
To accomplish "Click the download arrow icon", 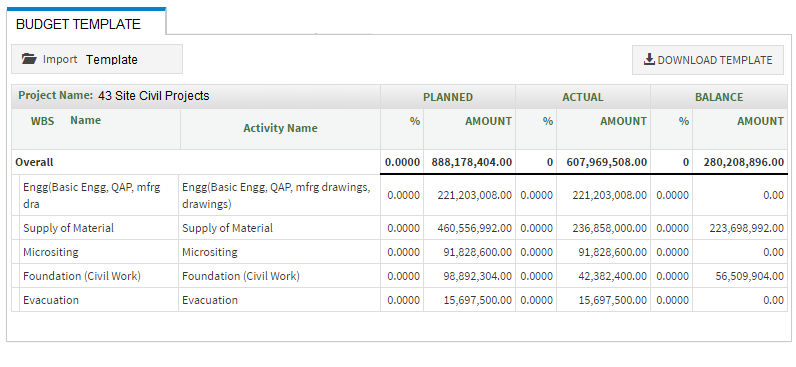I will [649, 59].
